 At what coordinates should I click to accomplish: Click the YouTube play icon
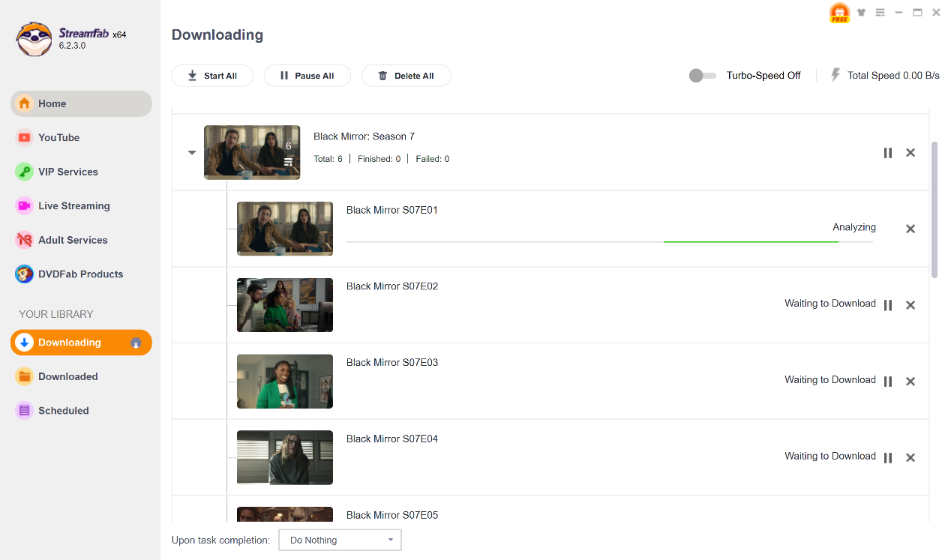25,138
